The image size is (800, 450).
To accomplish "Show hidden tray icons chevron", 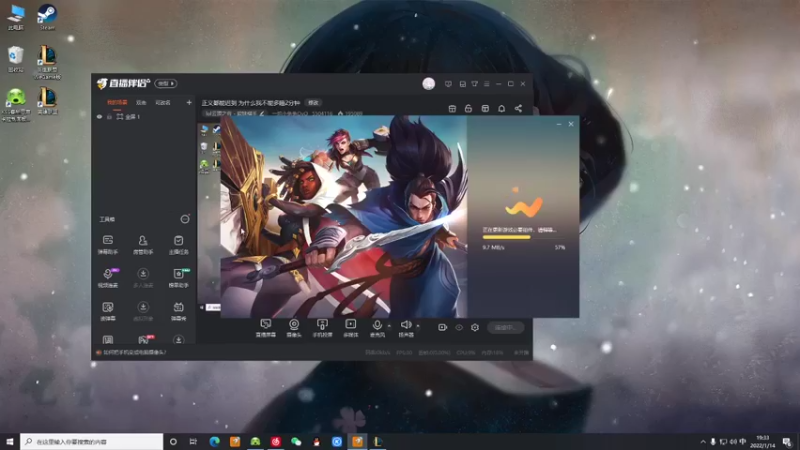I will tap(703, 441).
